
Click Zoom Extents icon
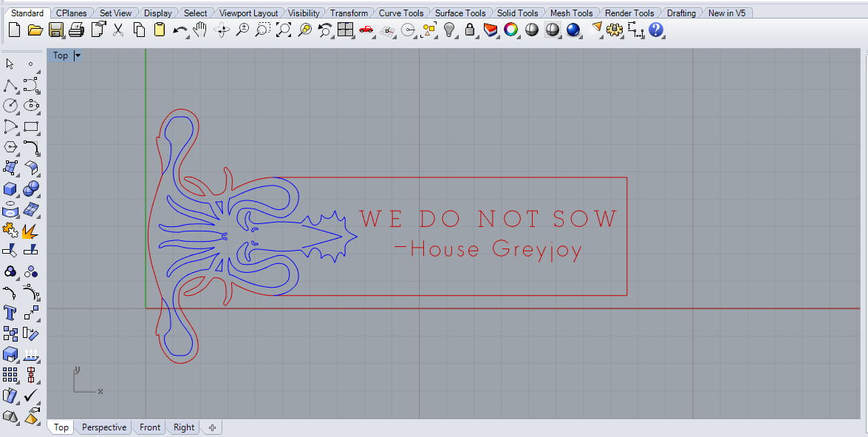pos(284,30)
